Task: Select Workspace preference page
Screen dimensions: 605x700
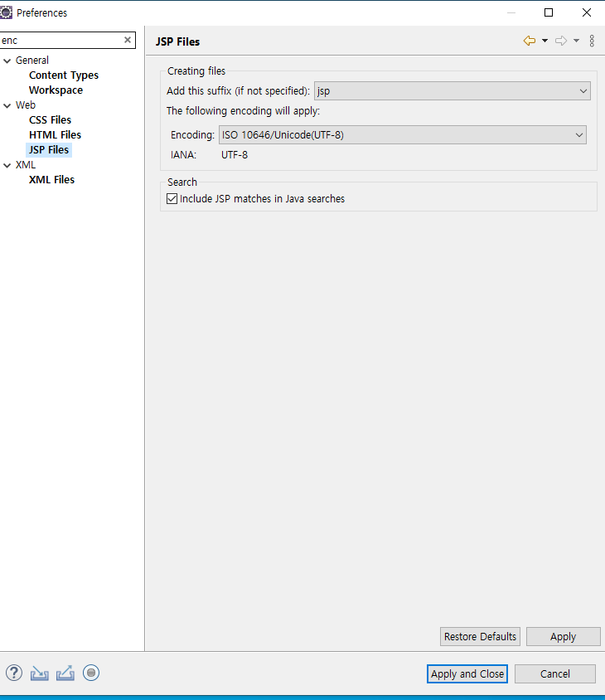Action: 56,90
